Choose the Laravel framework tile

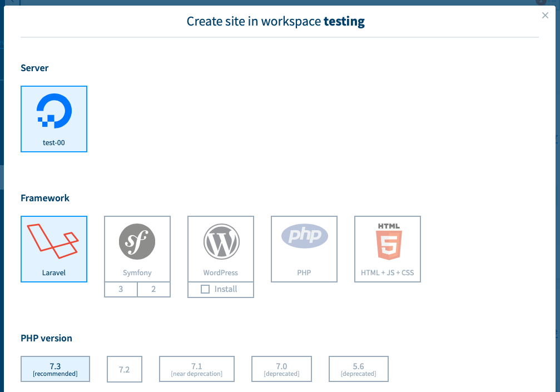point(54,249)
